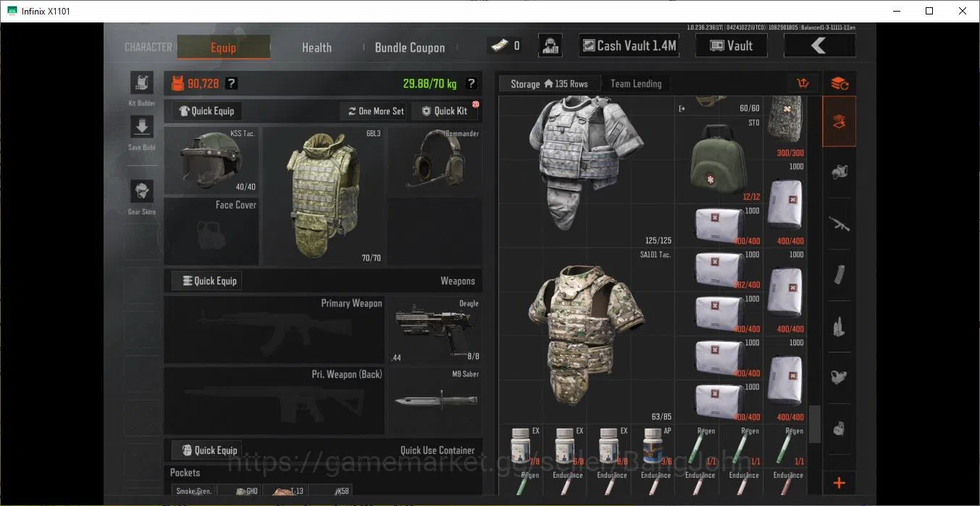Select the all-items storage category icon

coord(839,122)
